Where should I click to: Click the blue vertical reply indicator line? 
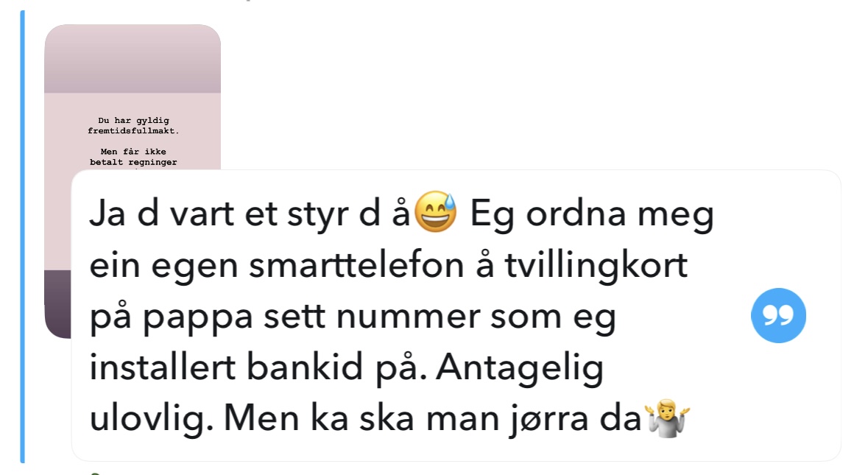[x=23, y=237]
